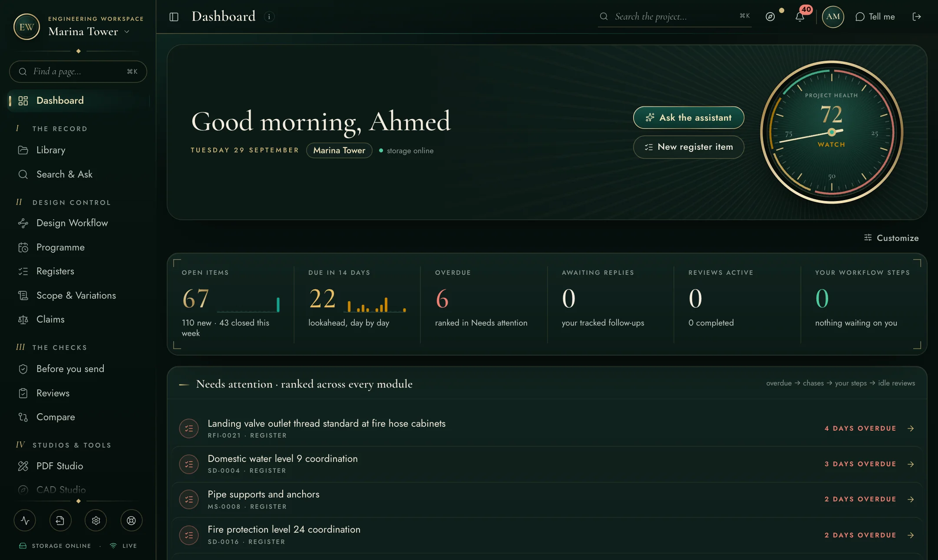Focus the Search the project field
The height and width of the screenshot is (560, 938).
[x=675, y=17]
